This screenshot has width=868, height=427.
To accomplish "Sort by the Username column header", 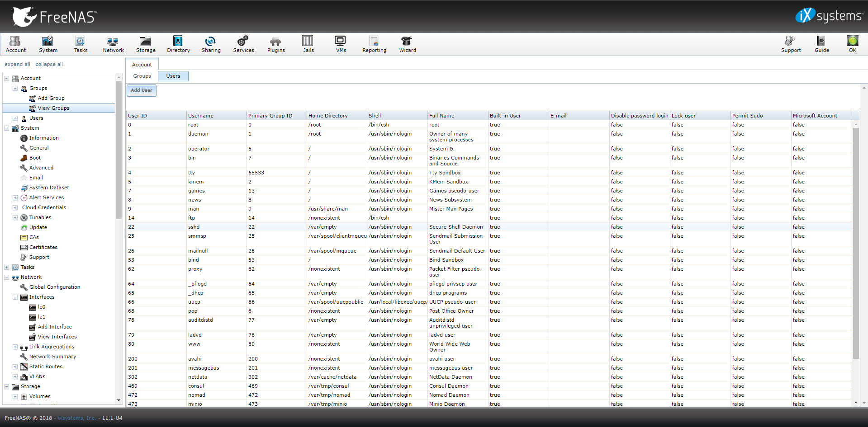I will tap(216, 116).
